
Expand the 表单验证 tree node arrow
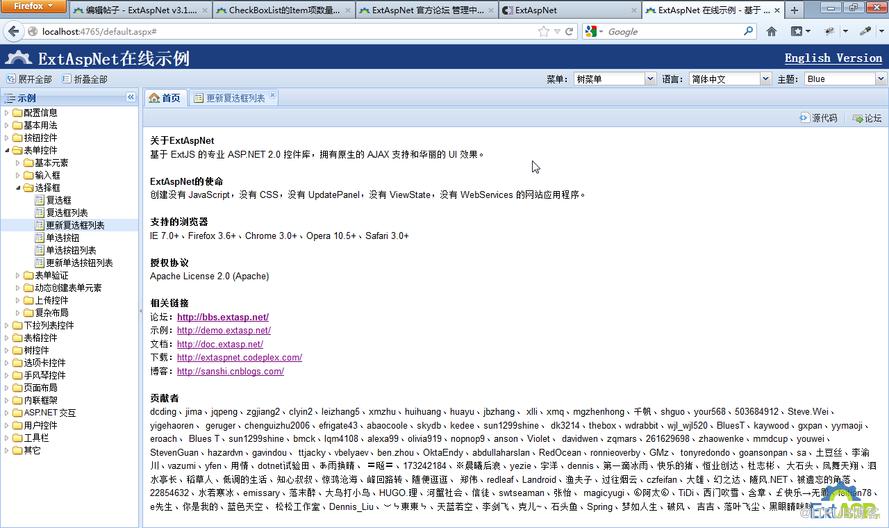18,275
